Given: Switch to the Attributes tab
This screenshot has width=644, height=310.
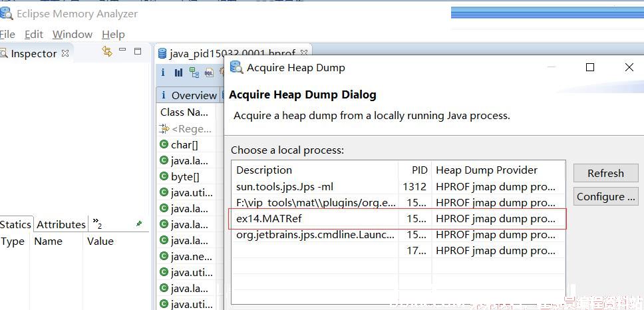Looking at the screenshot, I should pyautogui.click(x=61, y=225).
